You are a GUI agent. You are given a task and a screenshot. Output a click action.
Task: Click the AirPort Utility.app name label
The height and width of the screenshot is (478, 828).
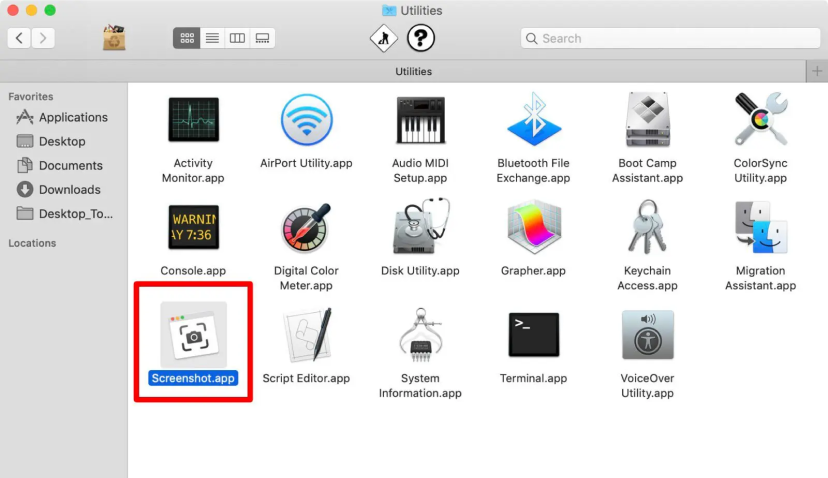click(306, 163)
